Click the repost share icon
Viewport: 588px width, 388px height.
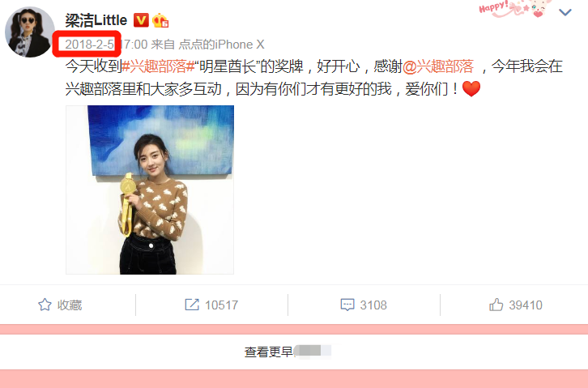click(192, 305)
